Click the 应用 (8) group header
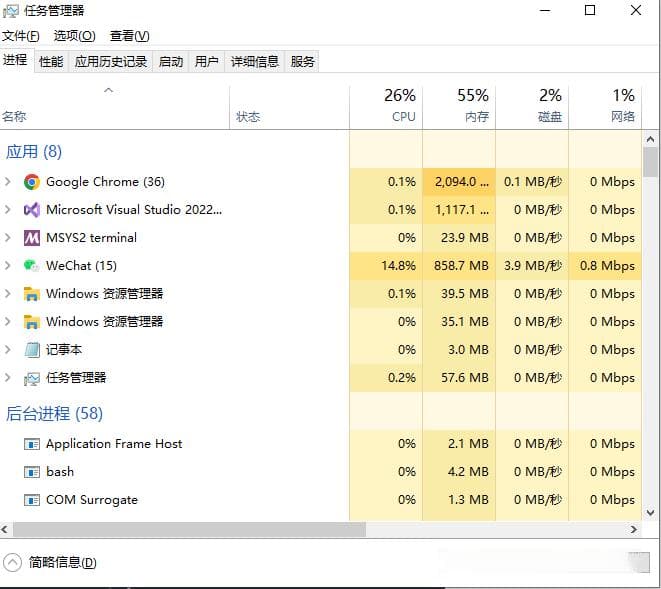The image size is (661, 589). (x=34, y=152)
